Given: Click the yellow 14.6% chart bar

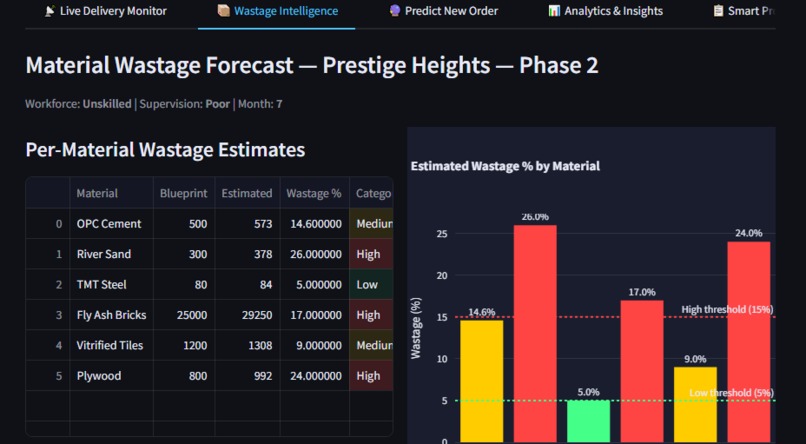Looking at the screenshot, I should pyautogui.click(x=482, y=381).
